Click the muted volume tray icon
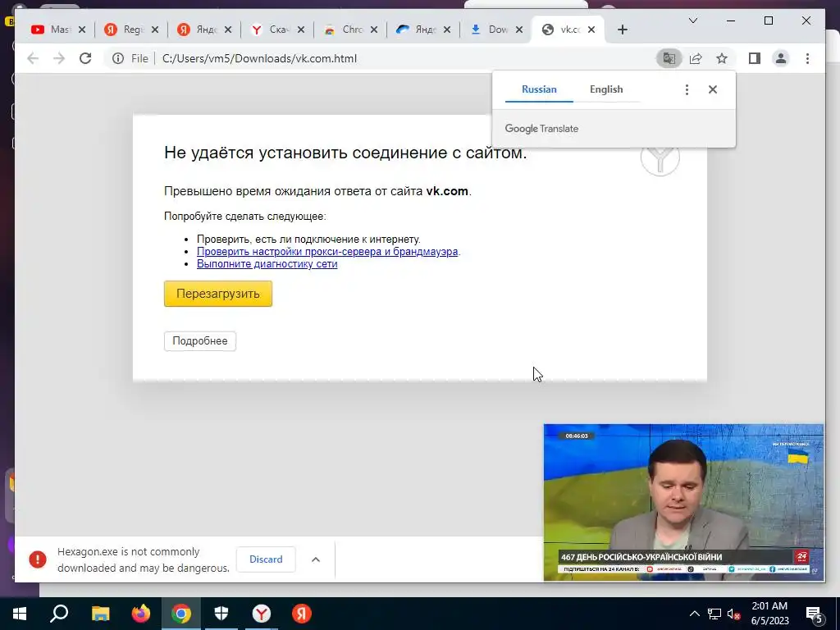840x630 pixels. pyautogui.click(x=733, y=614)
